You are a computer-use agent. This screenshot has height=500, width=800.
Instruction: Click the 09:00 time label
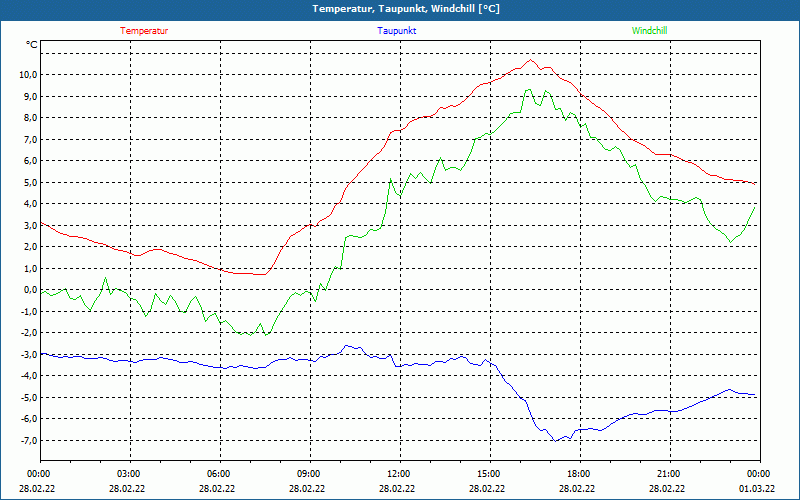[x=310, y=474]
